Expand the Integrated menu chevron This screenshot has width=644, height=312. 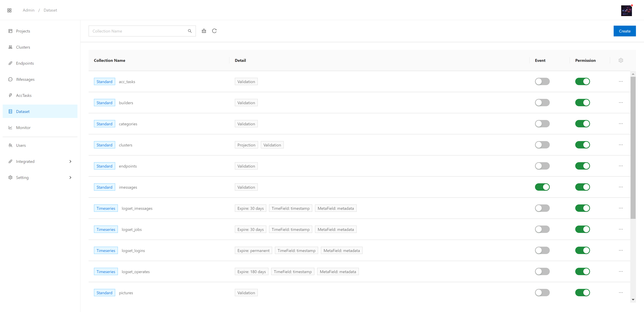[70, 162]
